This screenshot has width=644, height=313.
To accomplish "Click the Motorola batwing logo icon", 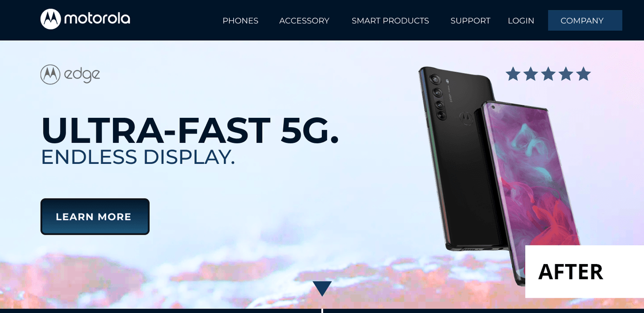I will coord(51,19).
